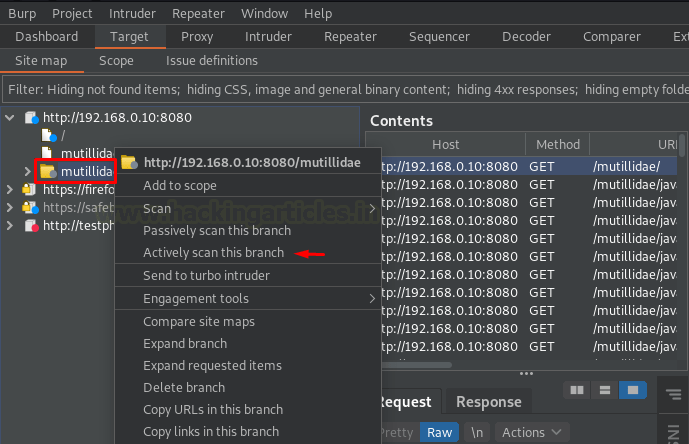Screen dimensions: 689x444
Task: Click the mutillidae folder icon in site map
Action: point(48,172)
